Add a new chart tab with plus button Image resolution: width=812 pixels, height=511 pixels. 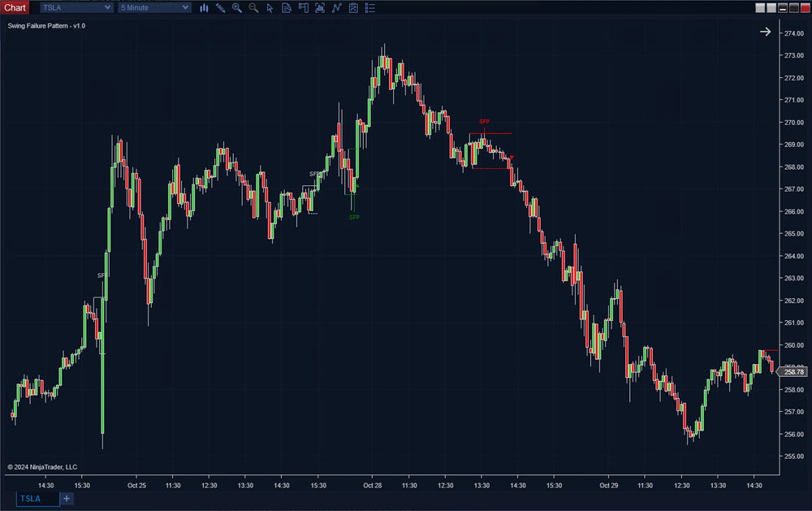coord(67,499)
